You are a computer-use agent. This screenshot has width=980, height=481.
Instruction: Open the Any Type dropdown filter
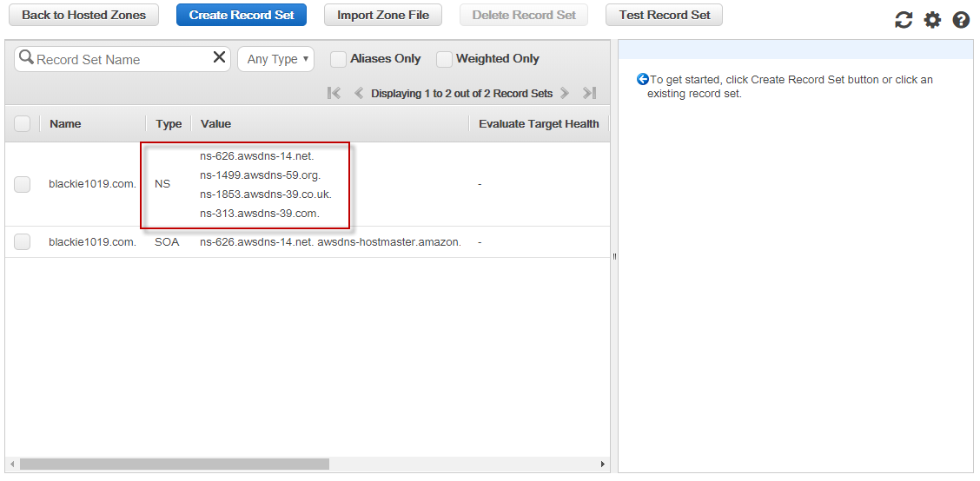[275, 59]
